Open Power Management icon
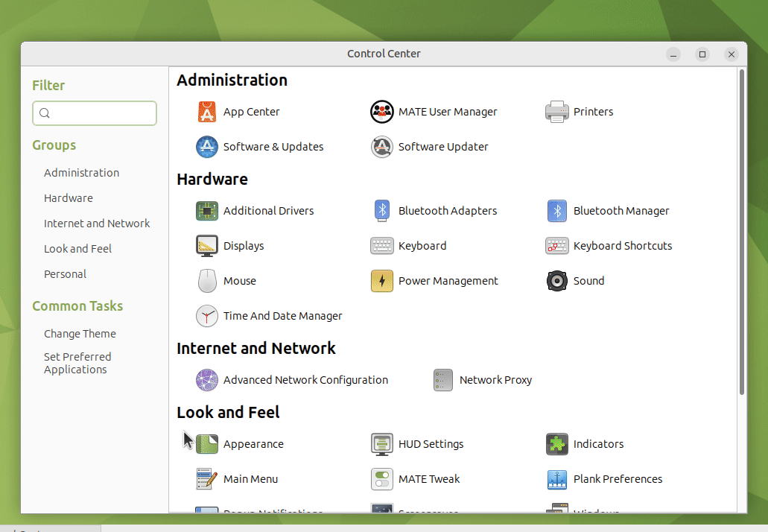Image resolution: width=768 pixels, height=532 pixels. (381, 281)
